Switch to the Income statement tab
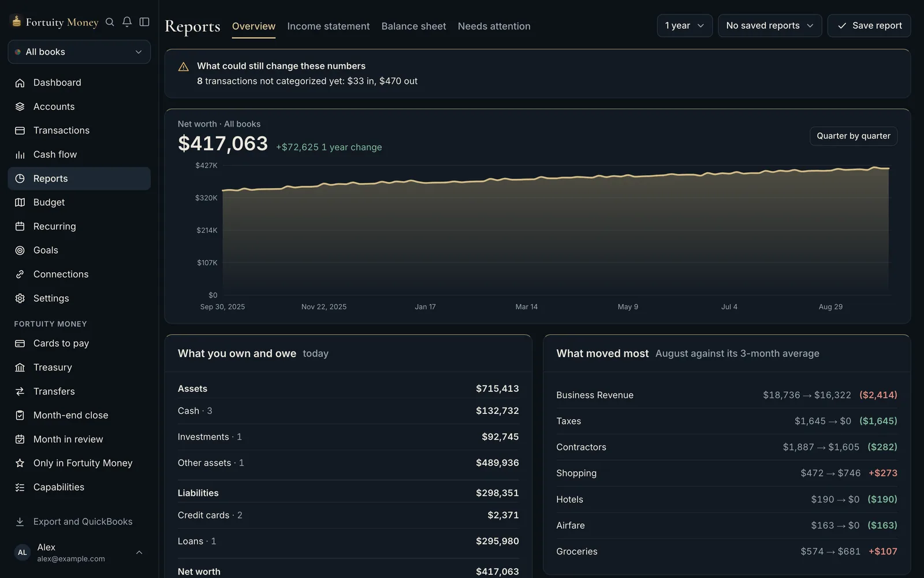This screenshot has width=924, height=578. point(328,27)
